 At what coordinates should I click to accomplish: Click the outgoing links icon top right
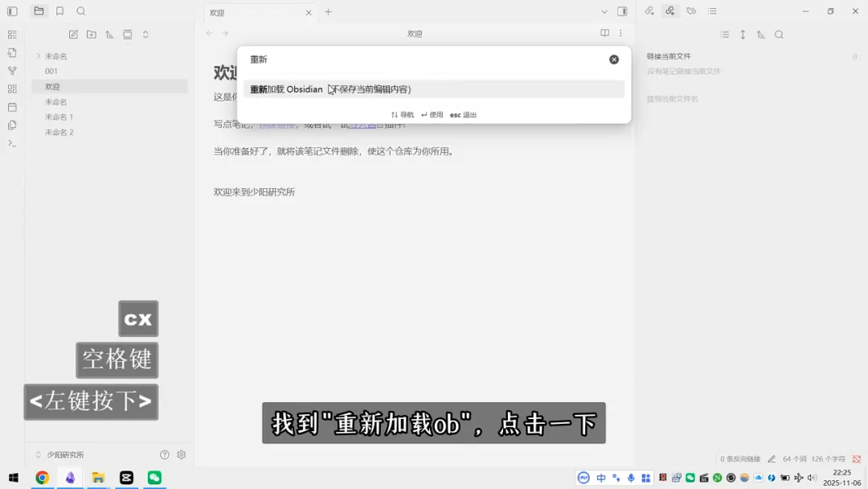pyautogui.click(x=649, y=11)
